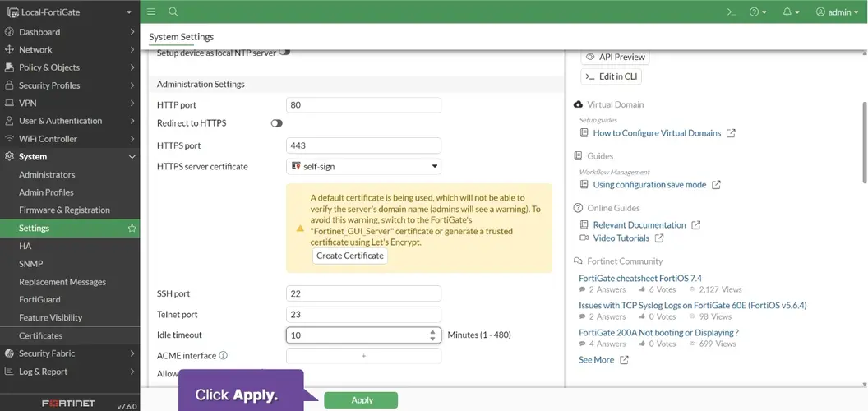The width and height of the screenshot is (868, 411).
Task: Expand the Network menu chevron
Action: pyautogui.click(x=132, y=49)
